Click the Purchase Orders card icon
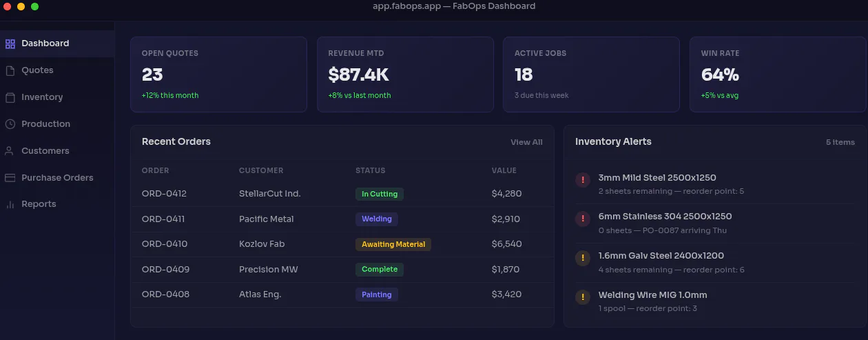This screenshot has width=868, height=340. (x=10, y=178)
